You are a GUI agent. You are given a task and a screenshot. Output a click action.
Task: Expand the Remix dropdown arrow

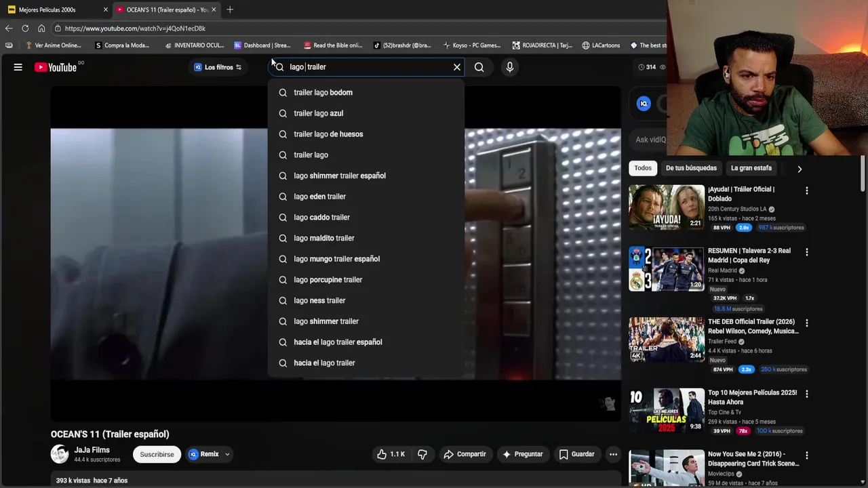coord(227,454)
